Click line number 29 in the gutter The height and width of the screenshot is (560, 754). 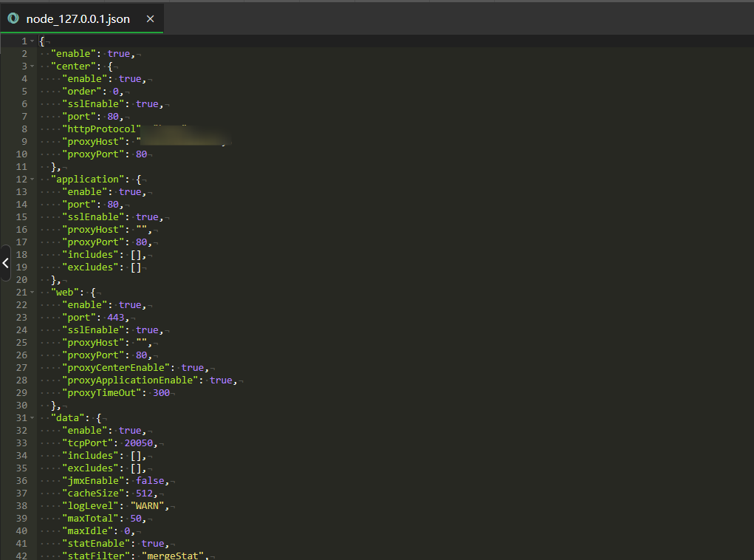click(x=21, y=393)
